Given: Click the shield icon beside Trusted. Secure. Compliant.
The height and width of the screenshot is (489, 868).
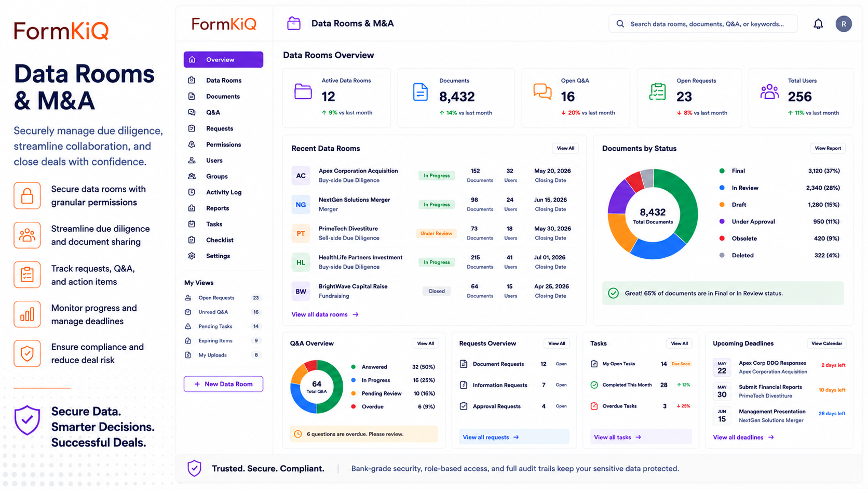Looking at the screenshot, I should click(x=195, y=468).
